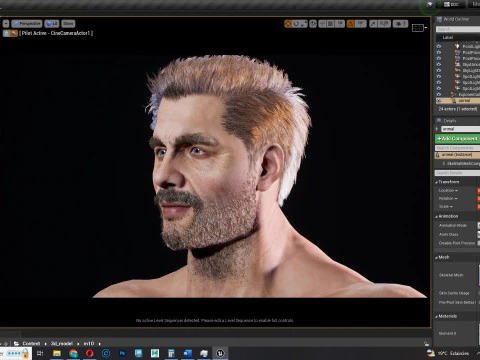The width and height of the screenshot is (480, 360).
Task: Switch to Unreal Engine taskbar icon
Action: (220, 353)
